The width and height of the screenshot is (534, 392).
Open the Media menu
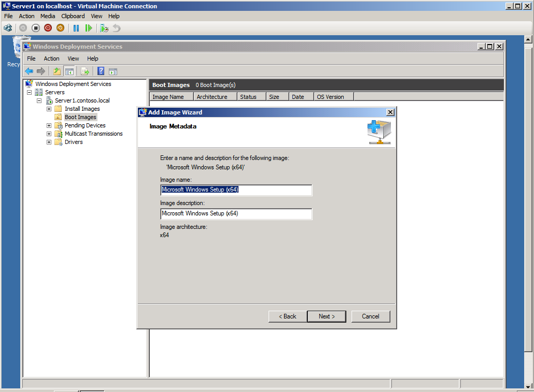click(48, 16)
